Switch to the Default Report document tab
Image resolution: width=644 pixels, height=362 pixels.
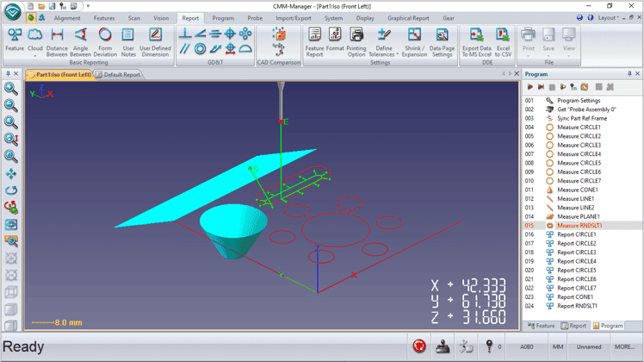coord(118,74)
